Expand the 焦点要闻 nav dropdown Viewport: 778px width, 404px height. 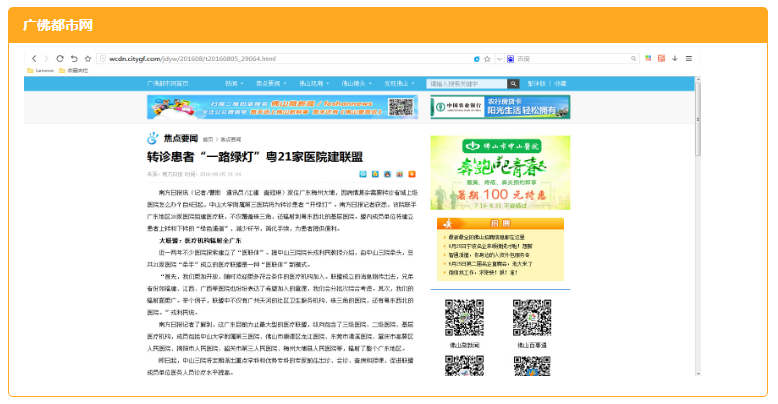[271, 83]
